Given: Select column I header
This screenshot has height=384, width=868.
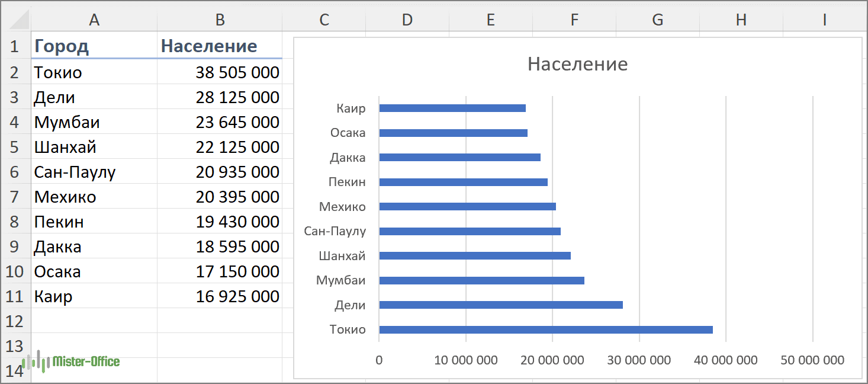Looking at the screenshot, I should 824,20.
